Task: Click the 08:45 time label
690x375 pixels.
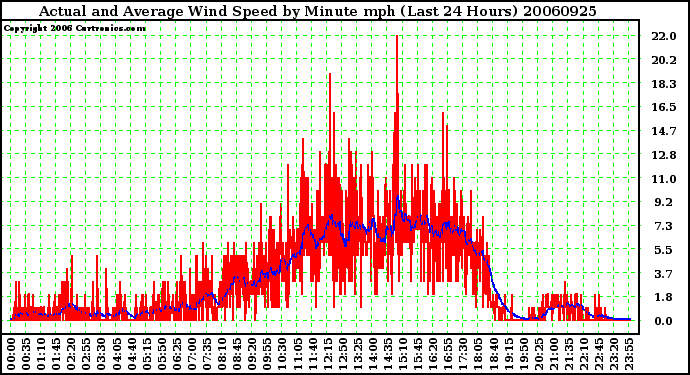Action: point(236,354)
